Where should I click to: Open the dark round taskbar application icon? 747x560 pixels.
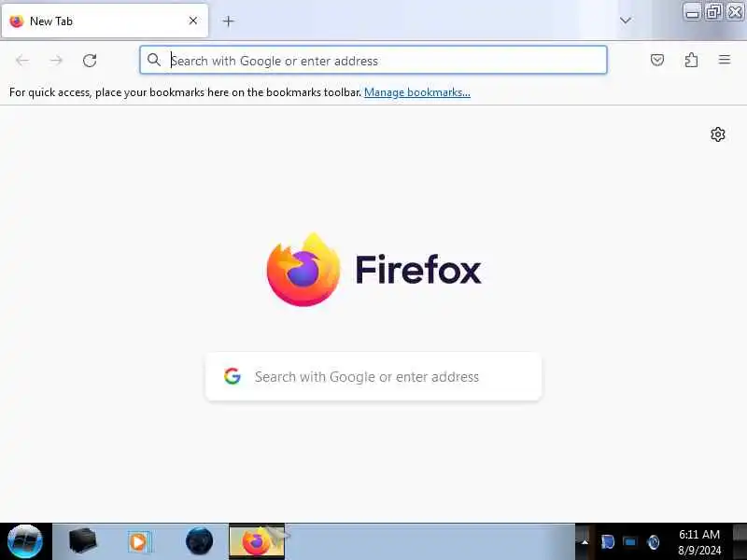point(199,541)
